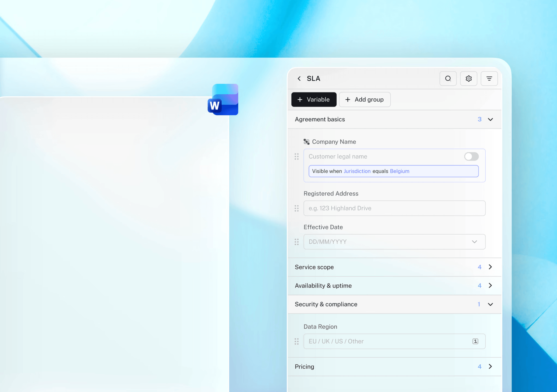Open the settings gear button
This screenshot has width=557, height=392.
468,78
